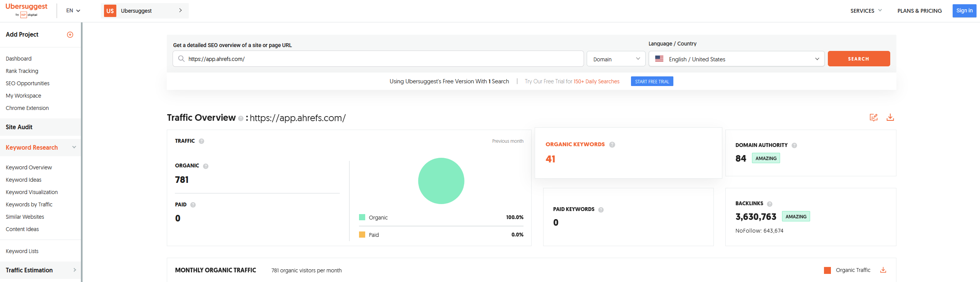This screenshot has height=282, width=980.
Task: Click the backlinks count 3,630,763
Action: tap(756, 217)
